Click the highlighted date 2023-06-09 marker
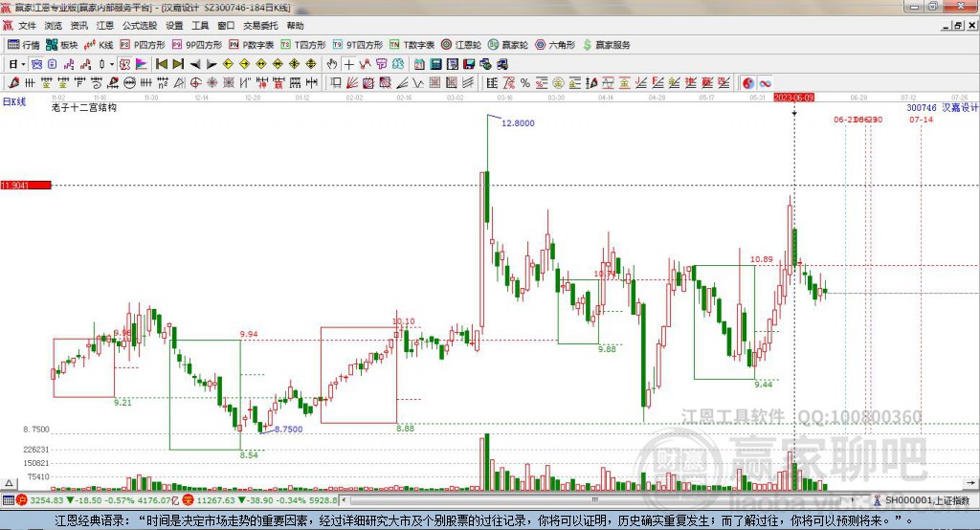This screenshot has width=980, height=530. click(x=793, y=98)
